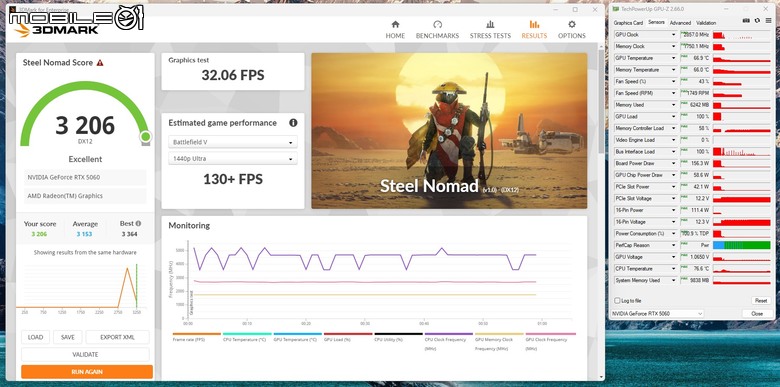The height and width of the screenshot is (387, 780).
Task: Click the Steel Nomad hero image
Action: (449, 131)
